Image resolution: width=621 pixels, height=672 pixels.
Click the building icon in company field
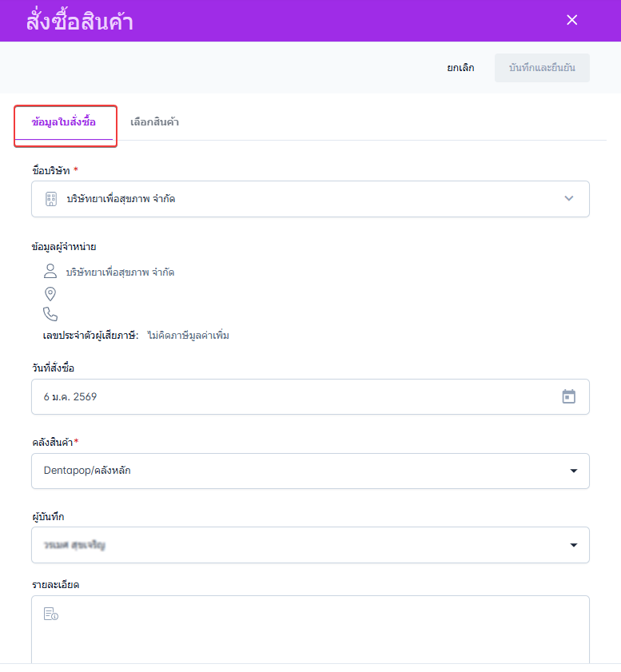click(x=51, y=199)
